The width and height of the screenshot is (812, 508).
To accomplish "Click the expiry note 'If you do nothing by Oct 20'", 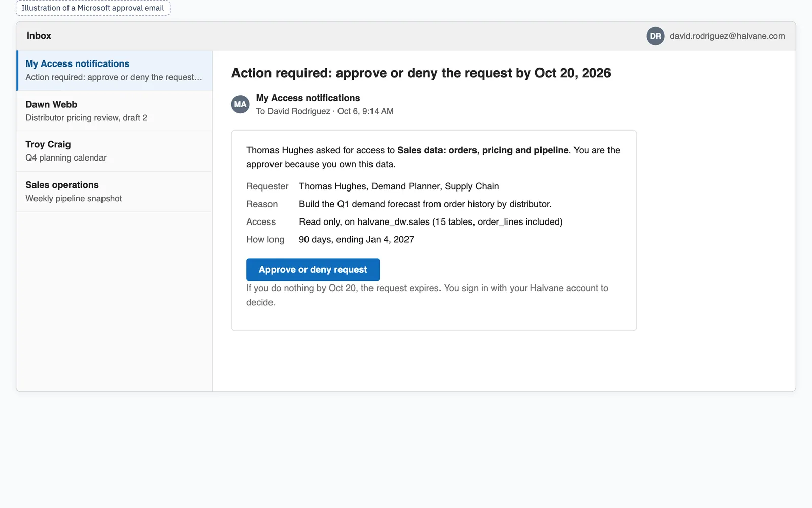I will pos(427,295).
